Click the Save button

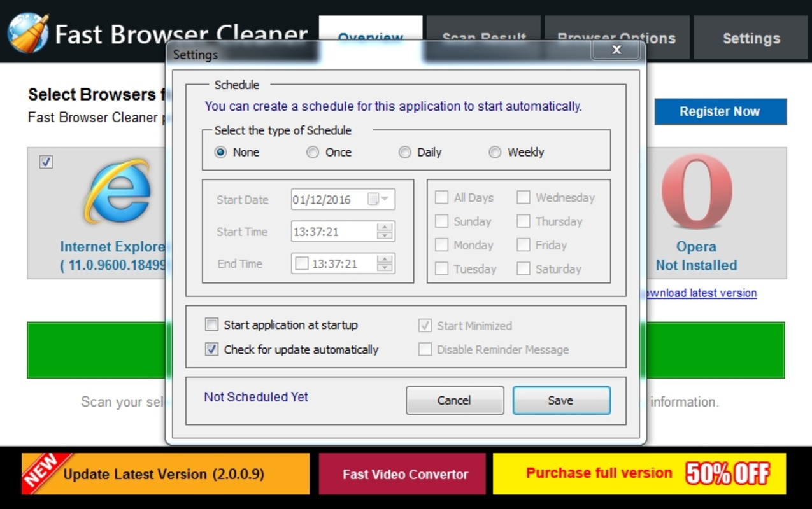pos(561,400)
